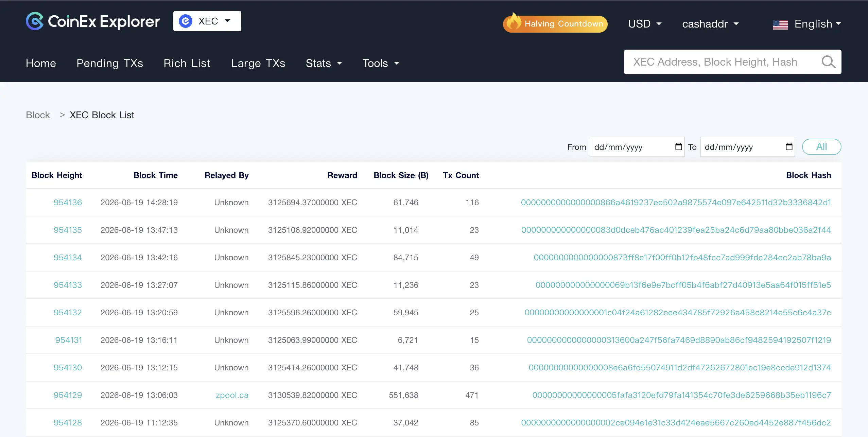Open block height 954131

click(69, 340)
